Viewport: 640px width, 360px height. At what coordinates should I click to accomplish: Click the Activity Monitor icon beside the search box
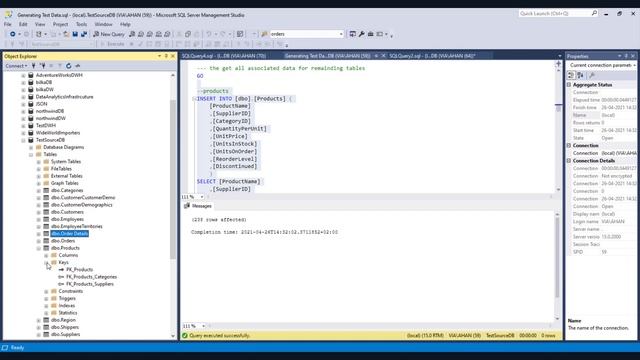[353, 34]
